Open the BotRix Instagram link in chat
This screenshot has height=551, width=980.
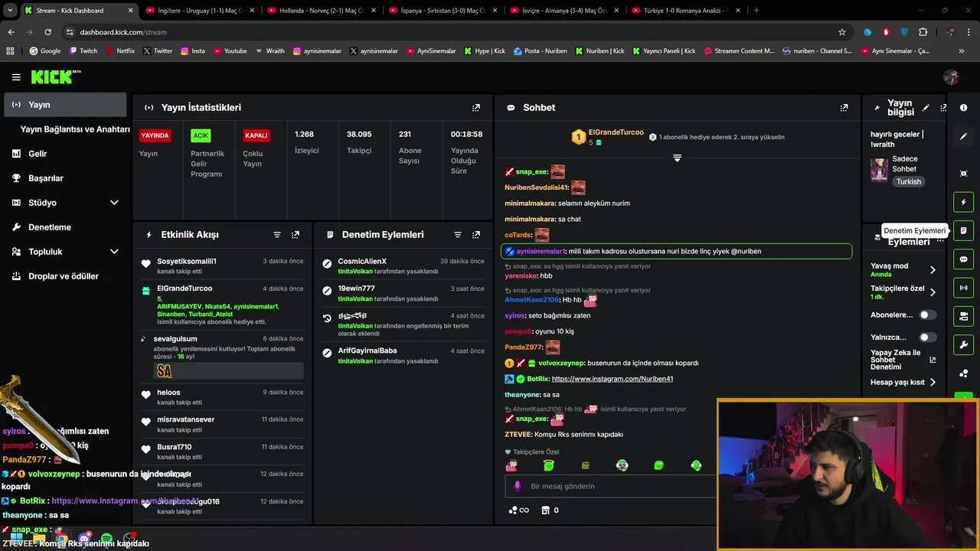click(612, 379)
